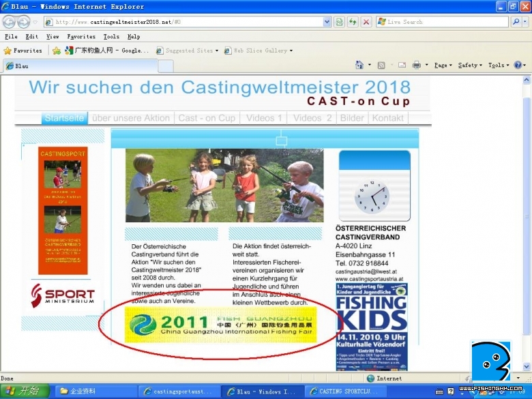Click the Internet security zone status
This screenshot has height=399, width=532.
pos(385,379)
